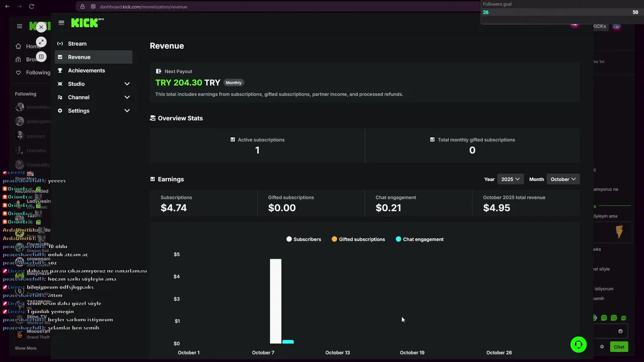The width and height of the screenshot is (644, 362).
Task: Open the Month October dropdown
Action: [x=563, y=179]
